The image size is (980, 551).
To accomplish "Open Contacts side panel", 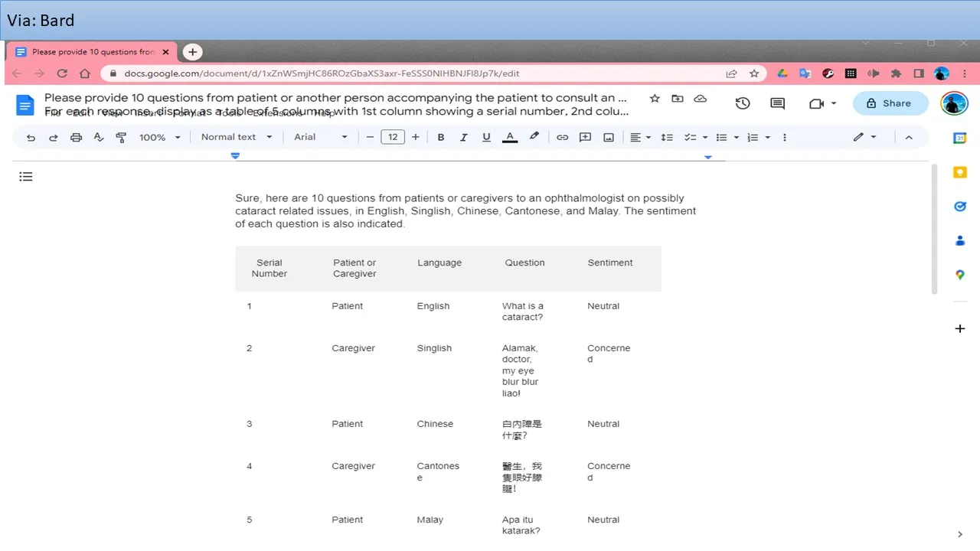I will [960, 240].
